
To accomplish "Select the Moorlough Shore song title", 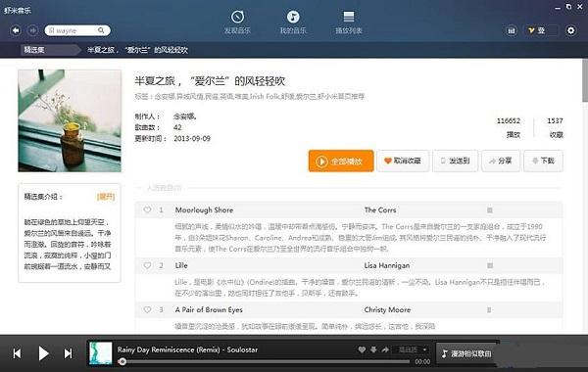I will (x=204, y=210).
